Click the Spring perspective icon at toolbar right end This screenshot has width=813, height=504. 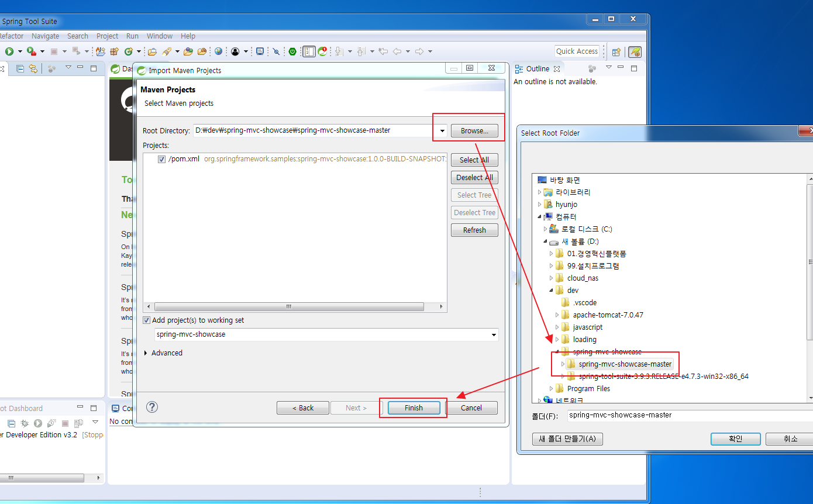pyautogui.click(x=635, y=51)
